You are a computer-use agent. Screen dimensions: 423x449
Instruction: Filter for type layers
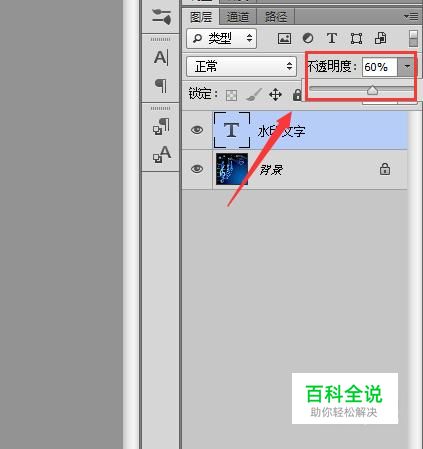pyautogui.click(x=332, y=38)
